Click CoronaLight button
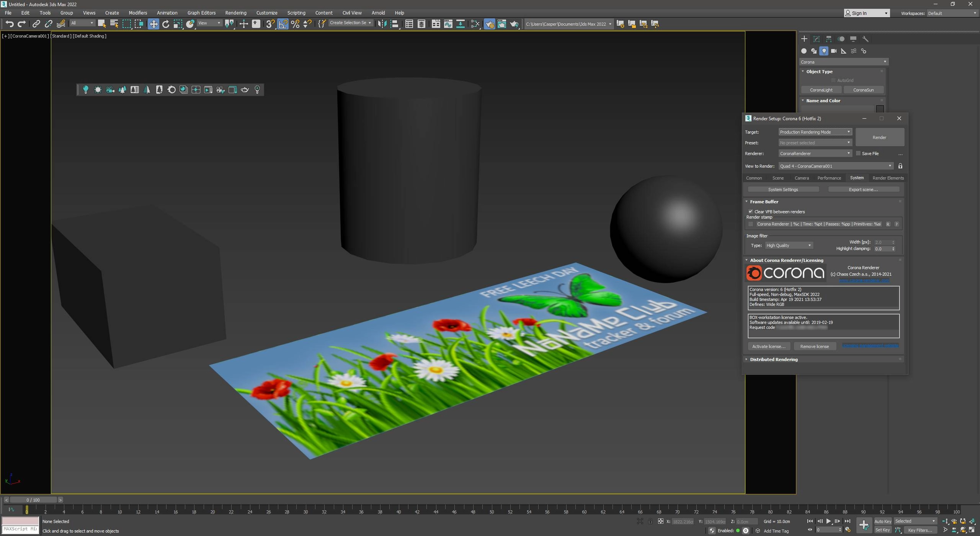980x536 pixels. click(821, 90)
